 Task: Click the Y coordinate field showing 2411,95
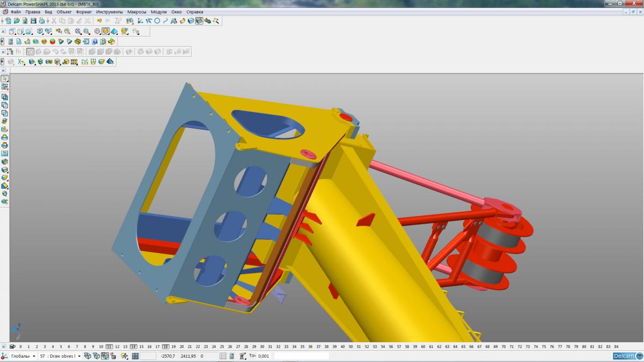coord(188,356)
